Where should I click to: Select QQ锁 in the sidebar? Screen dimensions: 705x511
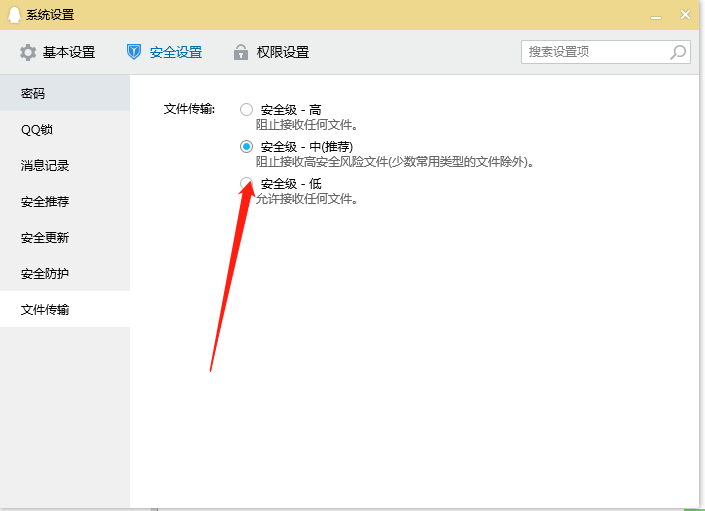tap(65, 129)
